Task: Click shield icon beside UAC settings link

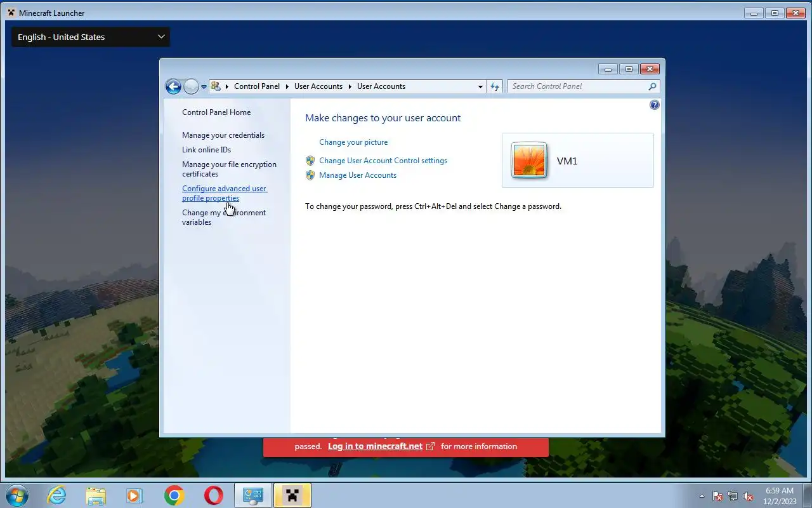Action: click(x=310, y=161)
